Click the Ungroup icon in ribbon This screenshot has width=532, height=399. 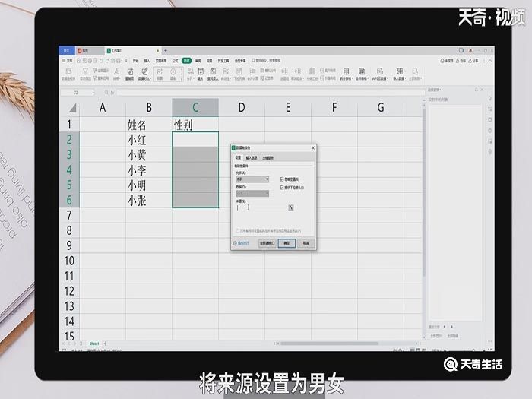click(x=298, y=71)
